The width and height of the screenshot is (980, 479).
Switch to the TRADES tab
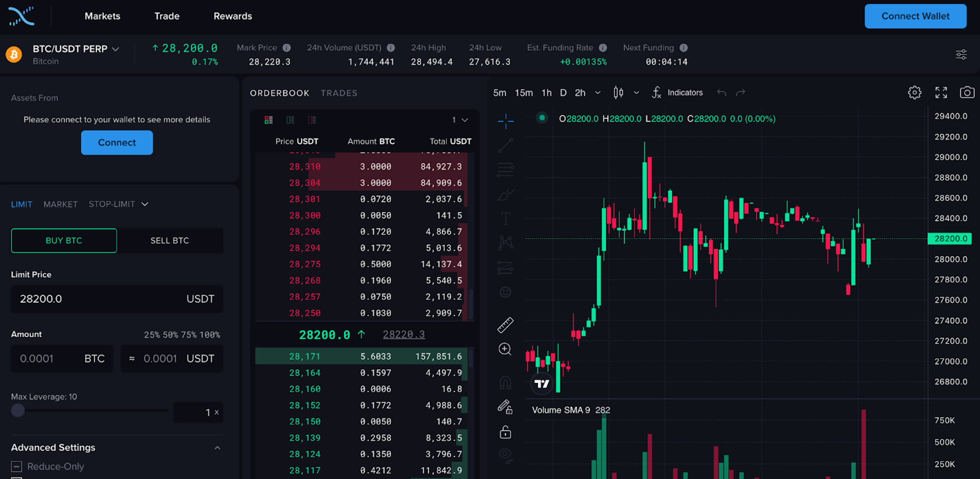pyautogui.click(x=339, y=93)
